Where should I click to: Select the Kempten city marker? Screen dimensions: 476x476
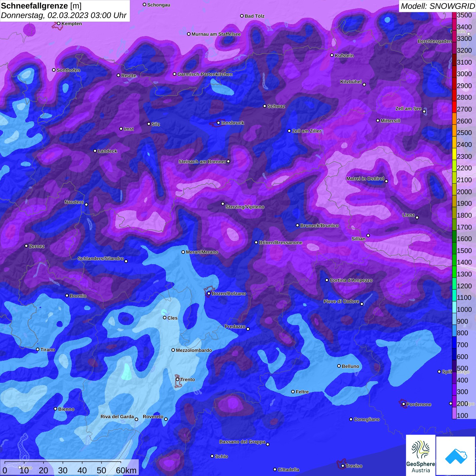click(x=58, y=23)
